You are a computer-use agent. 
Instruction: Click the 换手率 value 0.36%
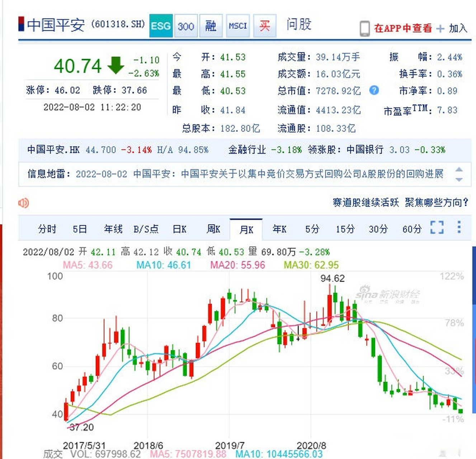449,74
